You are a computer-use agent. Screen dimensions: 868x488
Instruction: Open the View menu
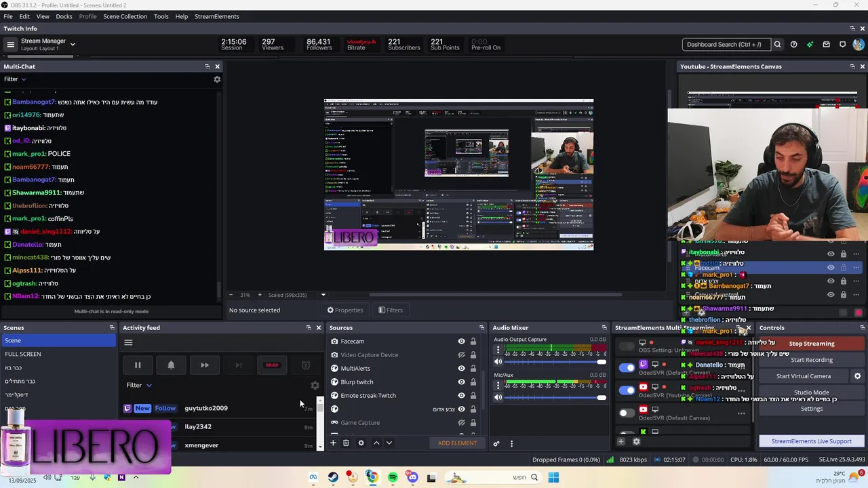pyautogui.click(x=43, y=16)
